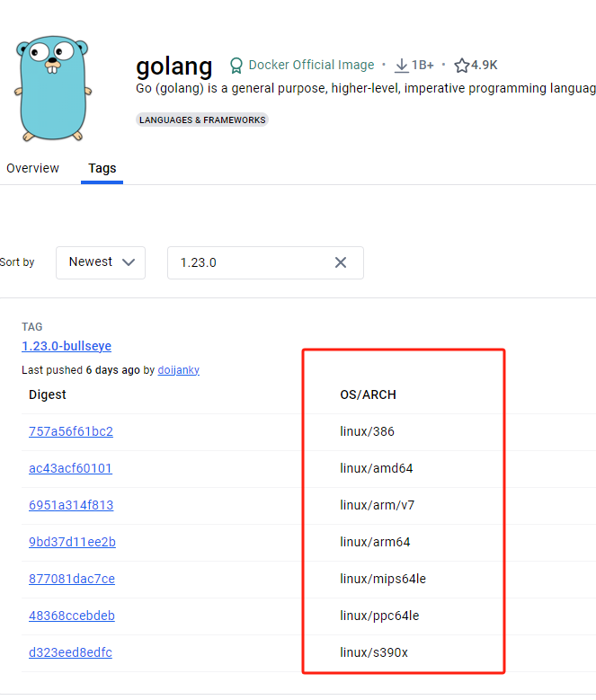Screen dimensions: 596x700
Task: Open the doijanky user profile link
Action: pos(179,370)
